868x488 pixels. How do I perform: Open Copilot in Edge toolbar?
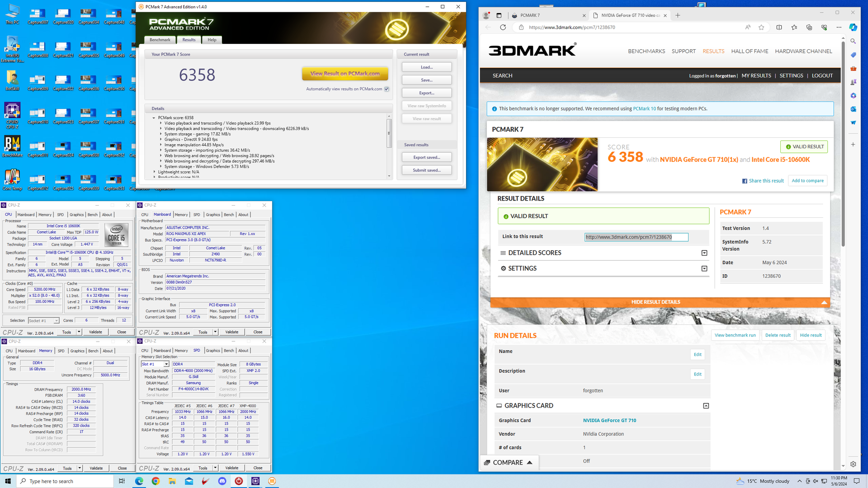coord(853,27)
